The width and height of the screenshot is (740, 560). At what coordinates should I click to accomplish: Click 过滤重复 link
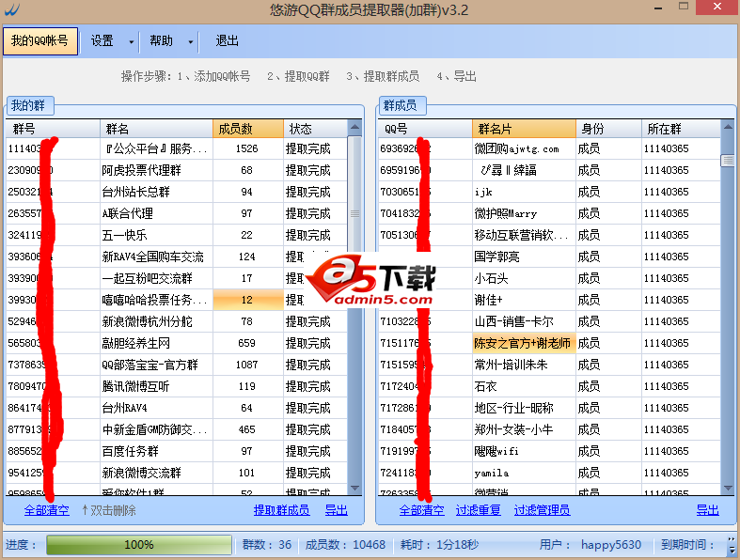coord(478,510)
